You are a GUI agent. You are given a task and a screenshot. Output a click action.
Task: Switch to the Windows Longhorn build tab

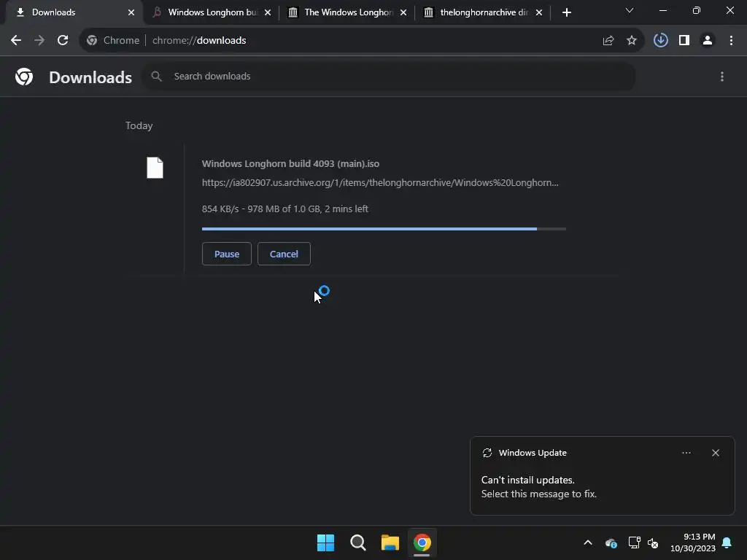[x=212, y=12]
